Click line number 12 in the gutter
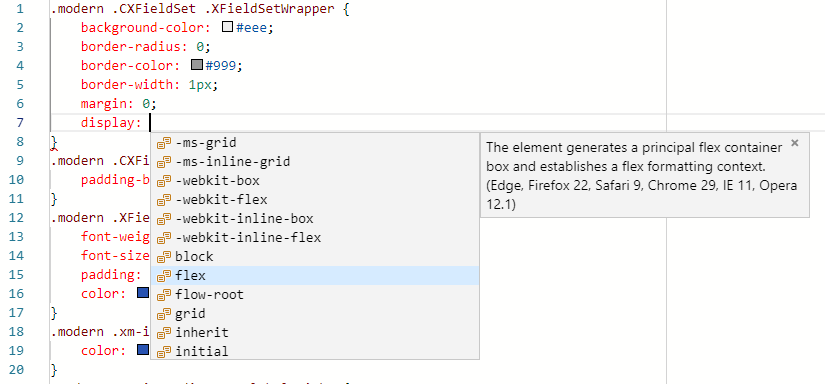The image size is (825, 384). point(16,218)
